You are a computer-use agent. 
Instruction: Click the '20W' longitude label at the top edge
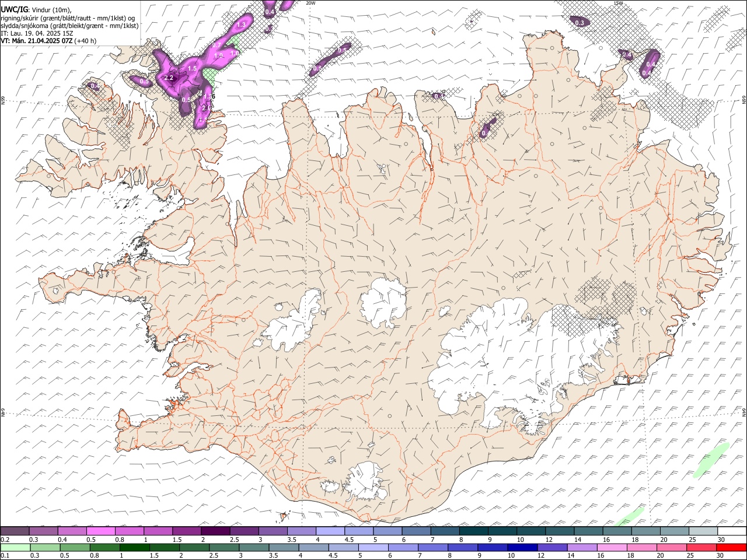click(310, 3)
